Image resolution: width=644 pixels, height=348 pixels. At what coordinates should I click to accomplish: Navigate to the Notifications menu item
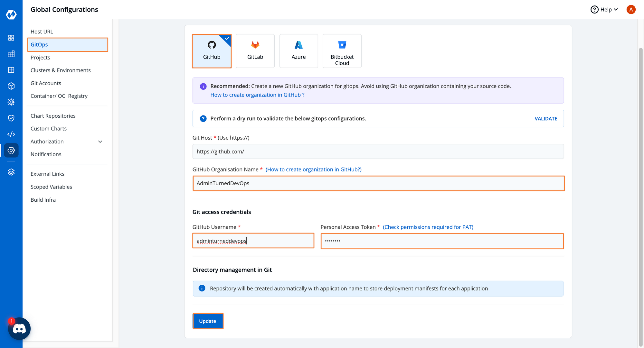pyautogui.click(x=46, y=154)
